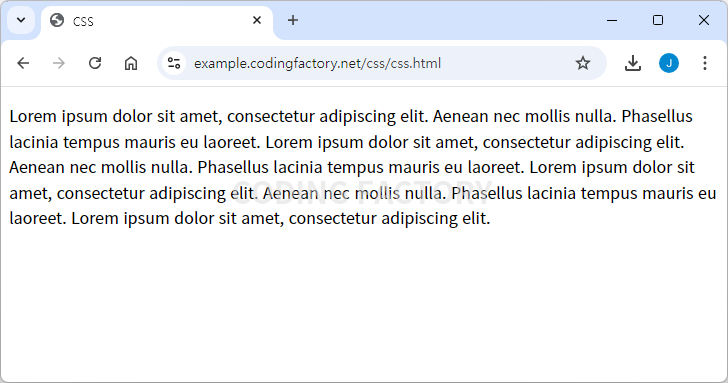Image resolution: width=728 pixels, height=383 pixels.
Task: Click the last paragraph line ending 'adipiscing elit.'
Action: click(250, 218)
